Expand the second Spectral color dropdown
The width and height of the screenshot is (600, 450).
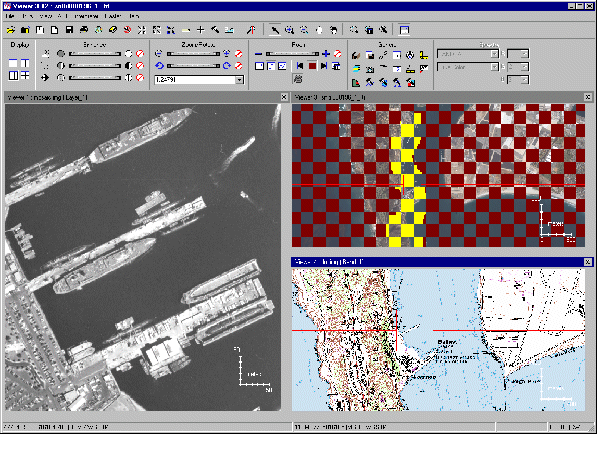[x=495, y=67]
